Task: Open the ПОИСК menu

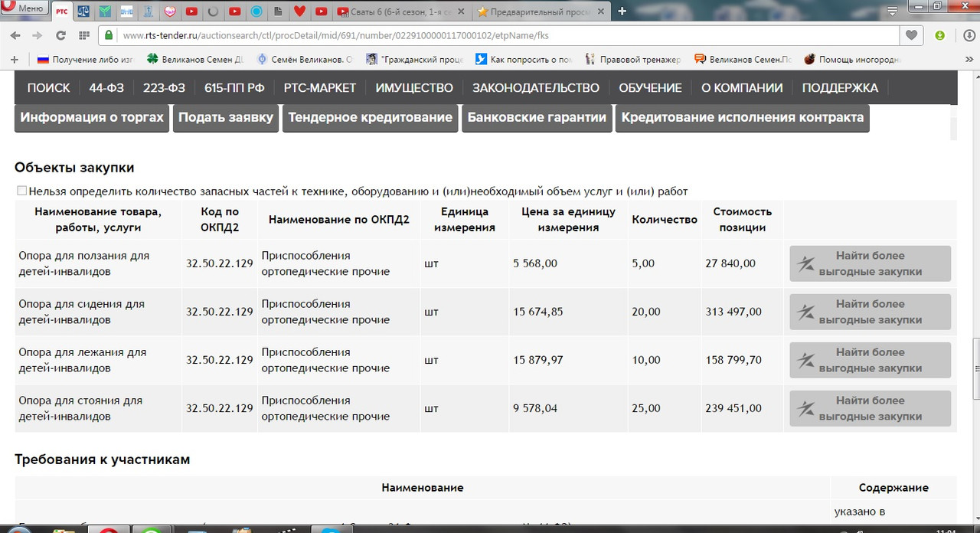Action: click(48, 87)
